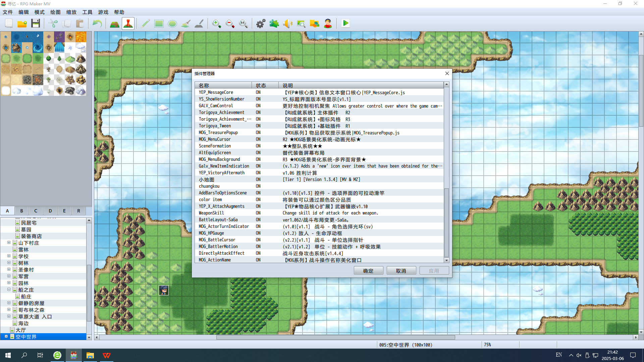Click the Copy icon in toolbar

(66, 23)
